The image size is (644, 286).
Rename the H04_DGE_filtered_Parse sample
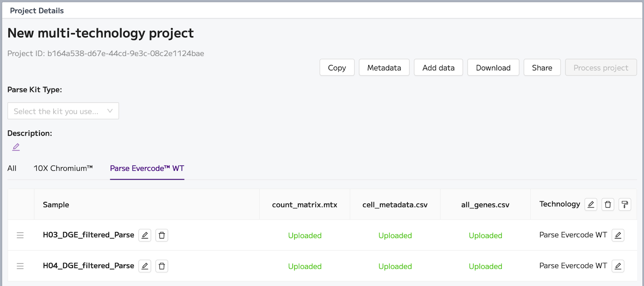pyautogui.click(x=145, y=266)
